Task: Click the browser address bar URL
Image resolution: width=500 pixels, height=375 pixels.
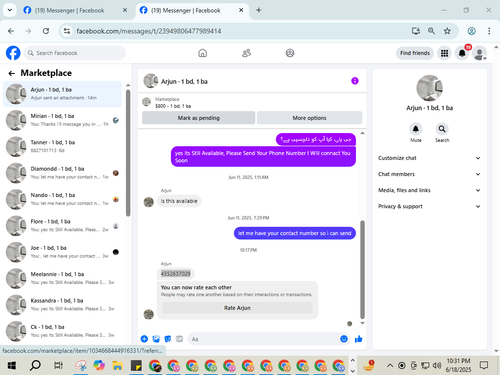Action: (149, 31)
